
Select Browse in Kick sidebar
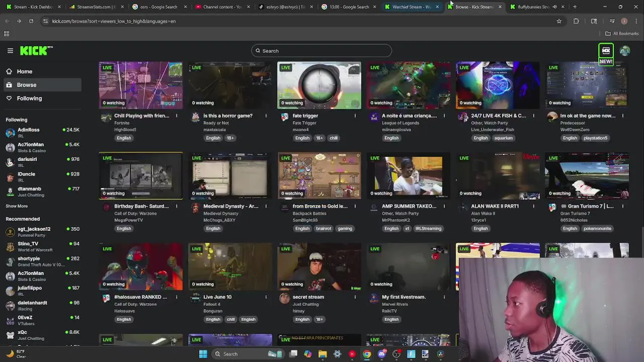pos(41,85)
